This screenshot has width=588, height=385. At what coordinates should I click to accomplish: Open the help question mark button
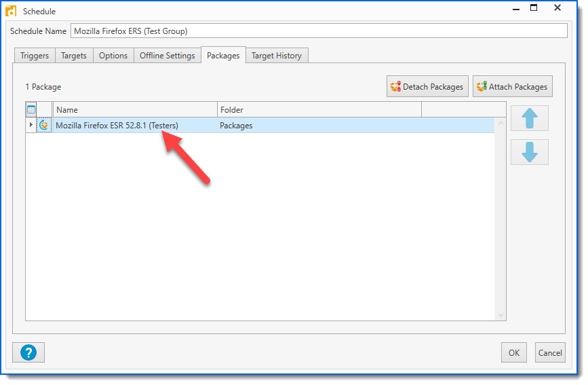pyautogui.click(x=28, y=352)
